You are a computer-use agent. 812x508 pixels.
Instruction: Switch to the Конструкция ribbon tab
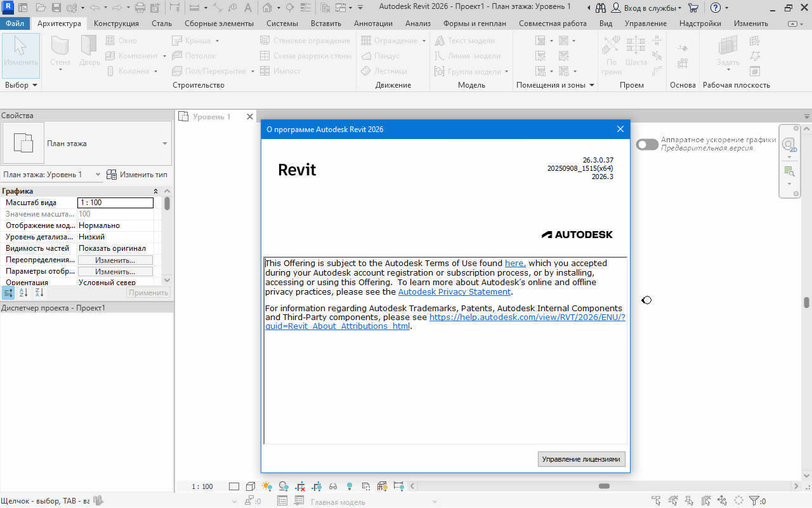[x=116, y=23]
